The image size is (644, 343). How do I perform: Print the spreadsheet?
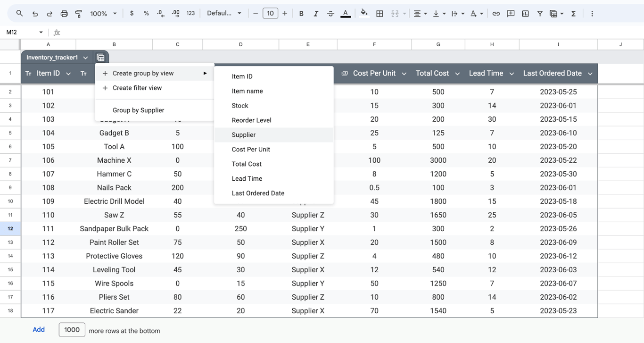coord(65,14)
